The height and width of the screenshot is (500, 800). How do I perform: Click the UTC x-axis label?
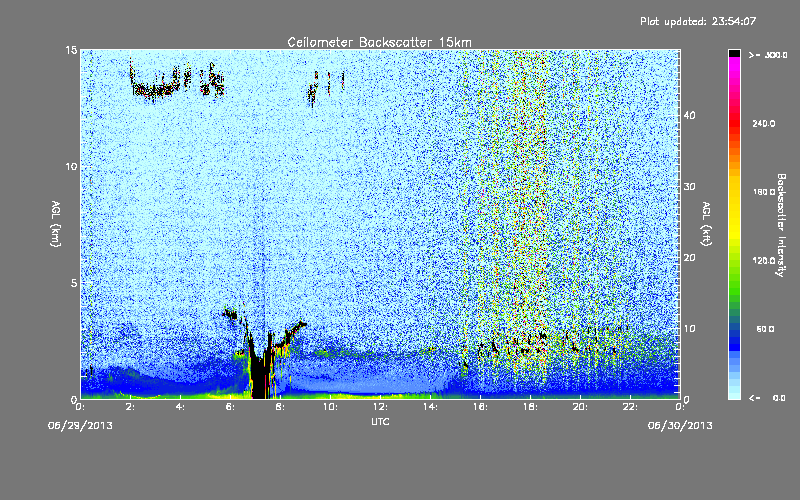(380, 421)
